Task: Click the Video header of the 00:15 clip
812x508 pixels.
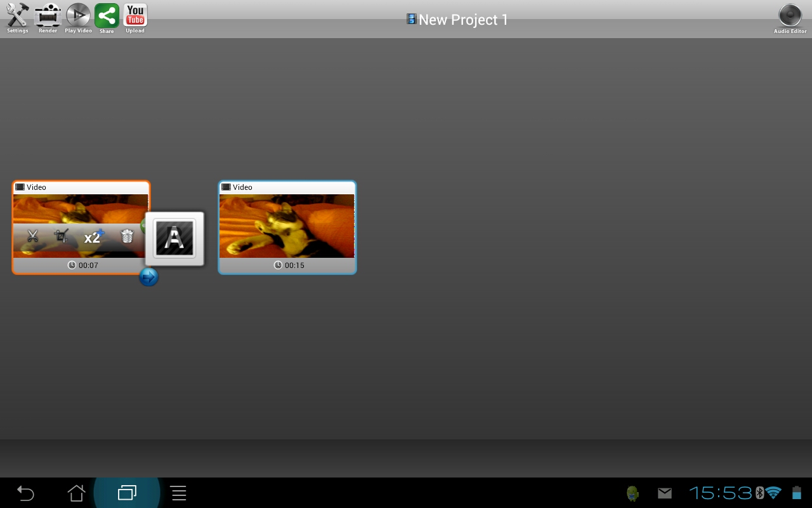Action: [x=287, y=187]
